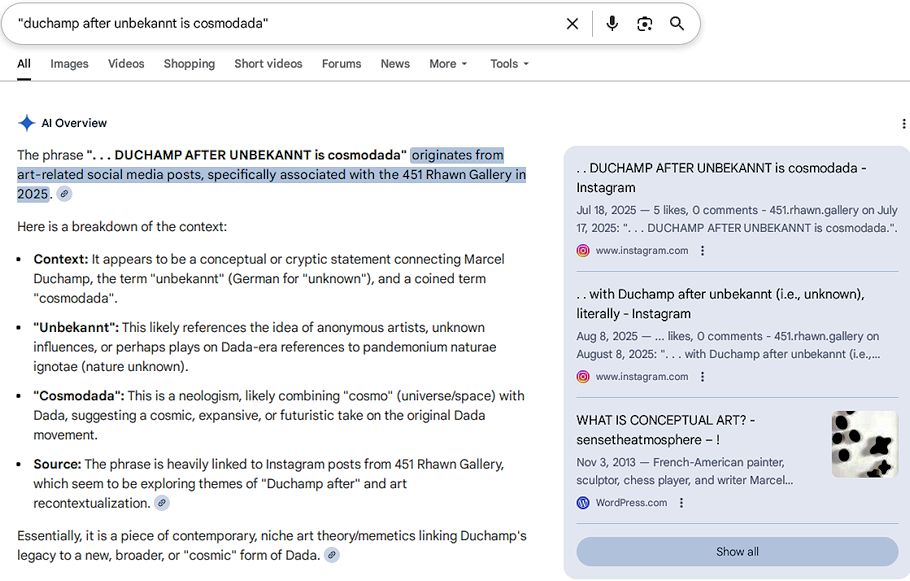Expand the Tools dropdown
910x581 pixels.
tap(509, 64)
